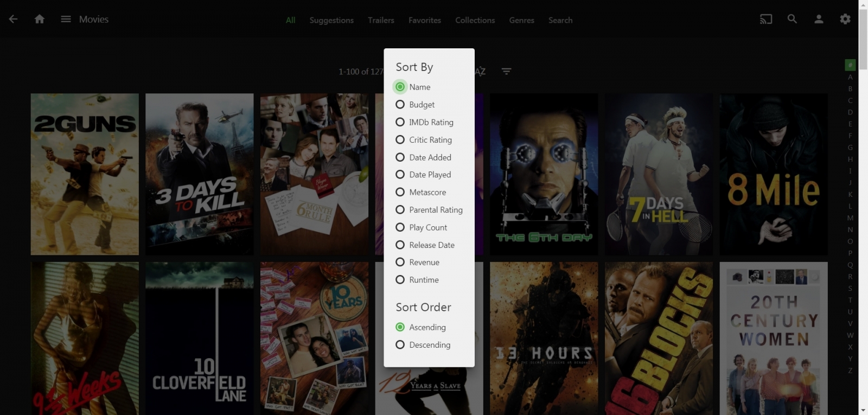
Task: Open the 2 Guns movie poster
Action: pyautogui.click(x=85, y=174)
